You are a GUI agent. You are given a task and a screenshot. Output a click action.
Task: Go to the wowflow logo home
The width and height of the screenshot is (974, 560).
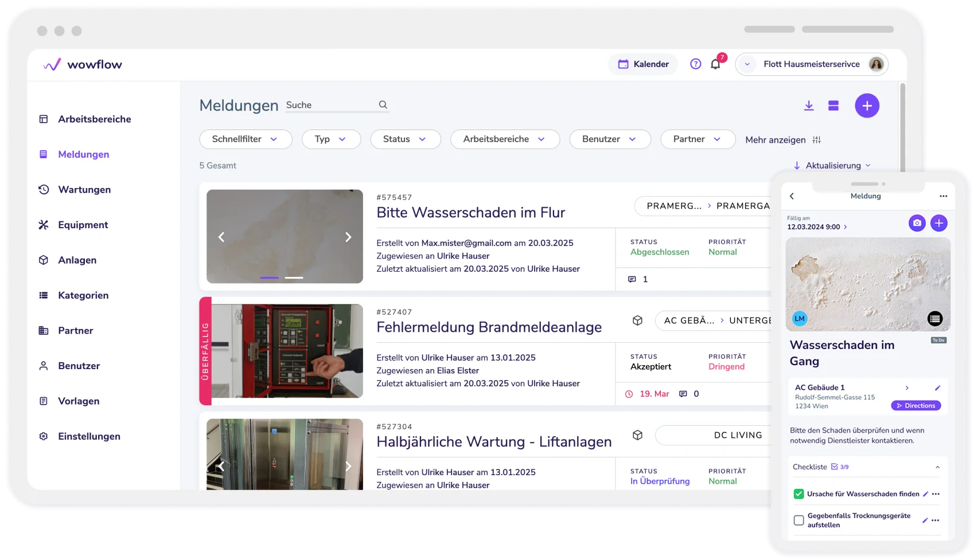(83, 64)
